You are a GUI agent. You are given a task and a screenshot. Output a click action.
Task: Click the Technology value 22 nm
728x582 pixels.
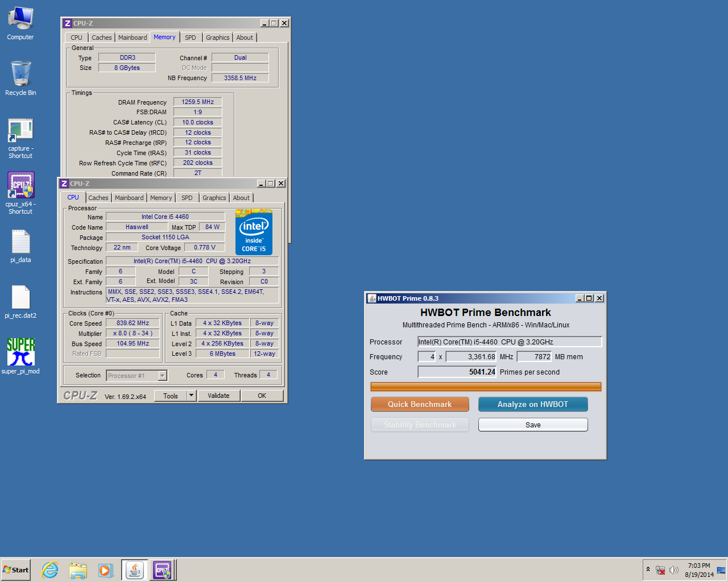pyautogui.click(x=122, y=247)
